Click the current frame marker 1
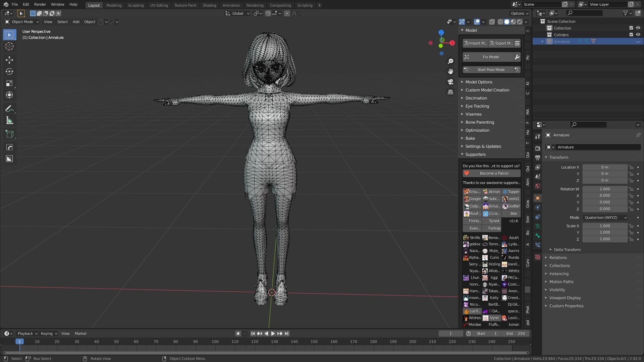 click(x=19, y=342)
